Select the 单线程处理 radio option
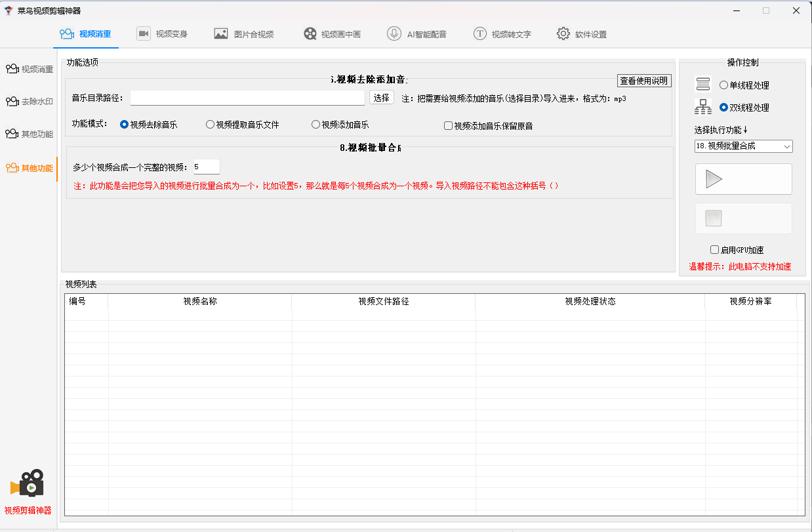 point(724,85)
